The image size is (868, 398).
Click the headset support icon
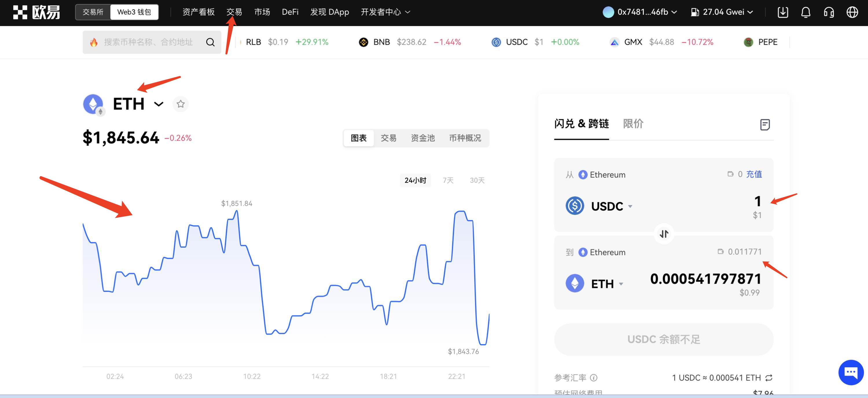(x=829, y=12)
